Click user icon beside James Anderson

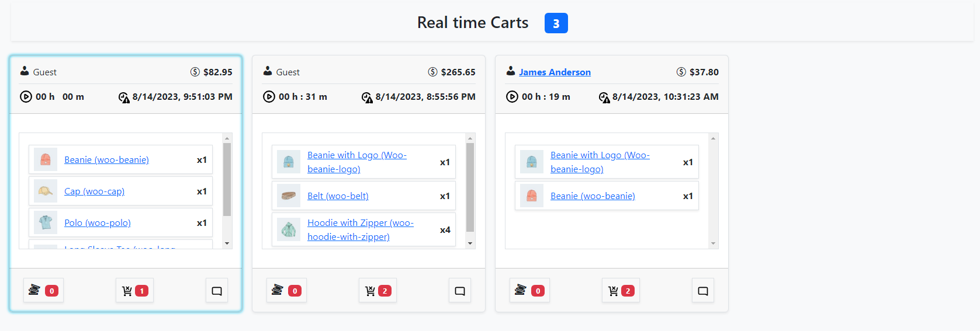[511, 71]
